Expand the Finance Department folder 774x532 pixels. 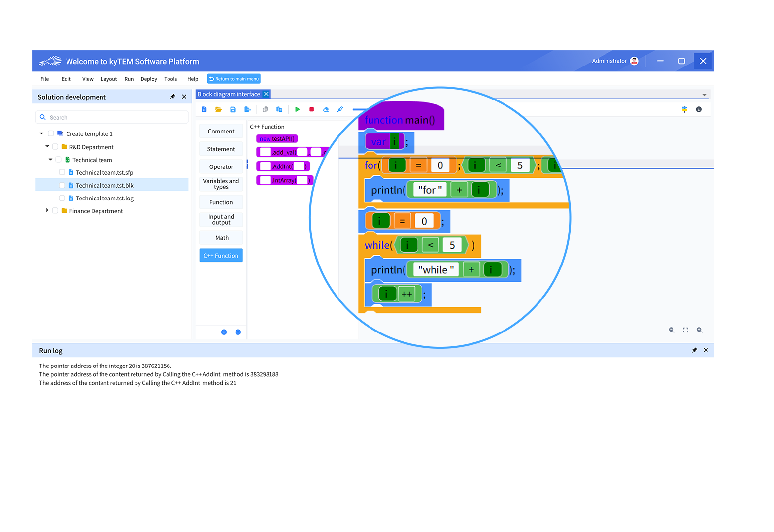click(47, 210)
